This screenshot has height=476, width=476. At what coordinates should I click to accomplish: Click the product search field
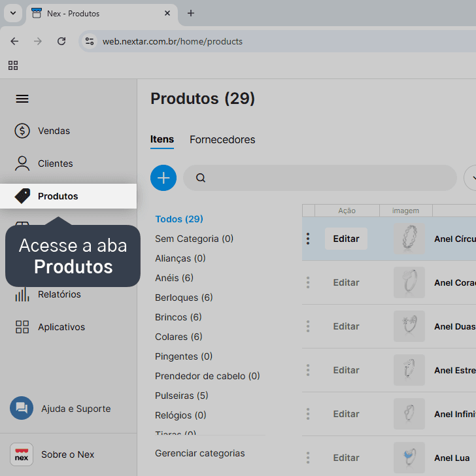pyautogui.click(x=320, y=178)
